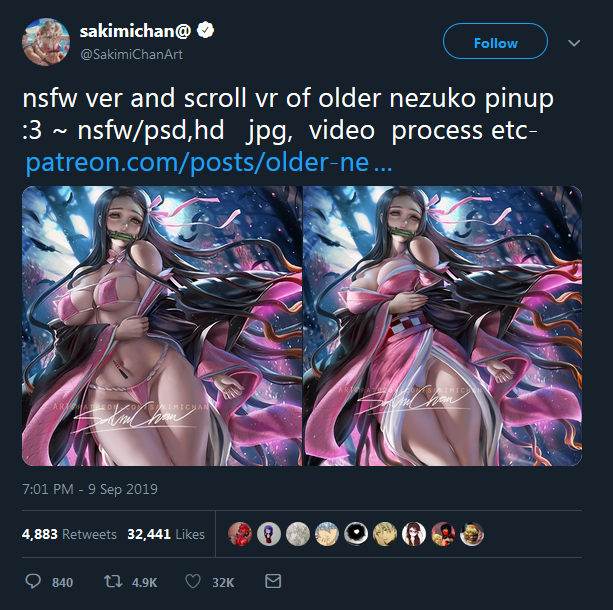The width and height of the screenshot is (613, 610).
Task: Like the tweet with the heart icon
Action: tap(193, 581)
